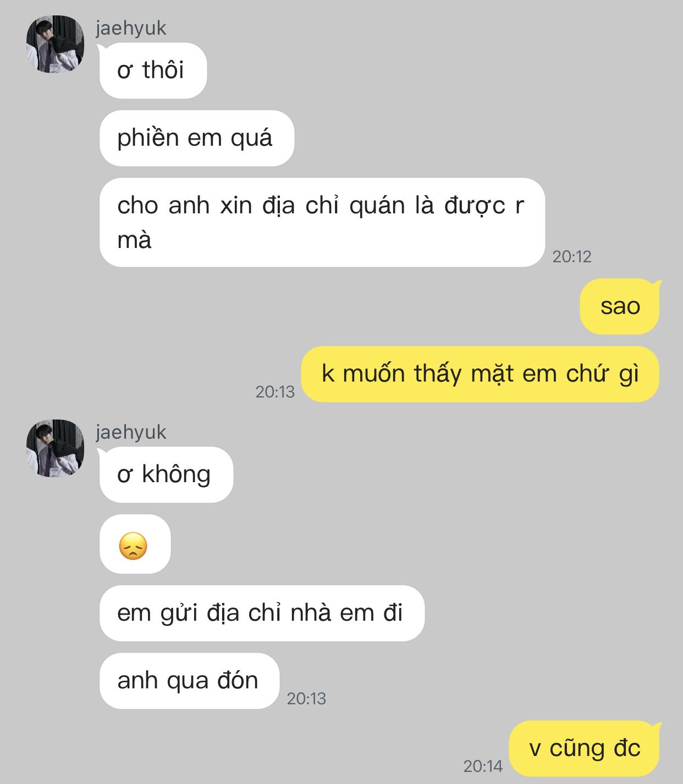Tap the top jaehyuk sender name
Viewport: 683px width, 784px height.
tap(131, 28)
